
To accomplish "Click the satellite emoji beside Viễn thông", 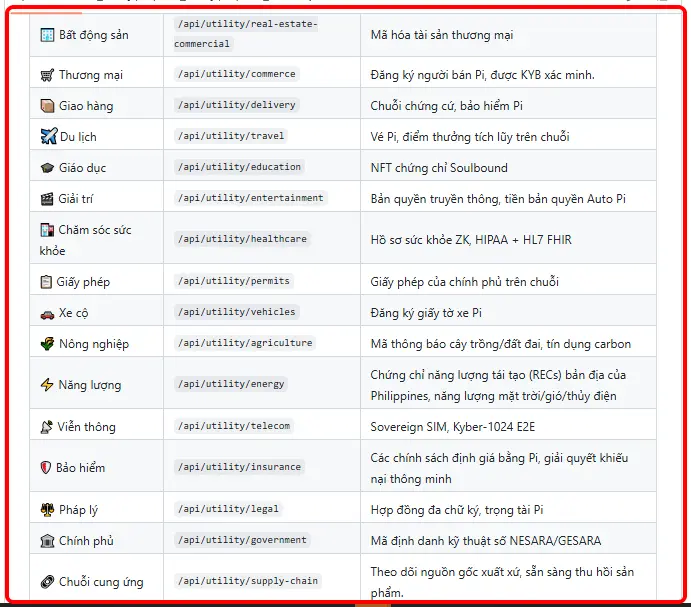I will [x=46, y=427].
